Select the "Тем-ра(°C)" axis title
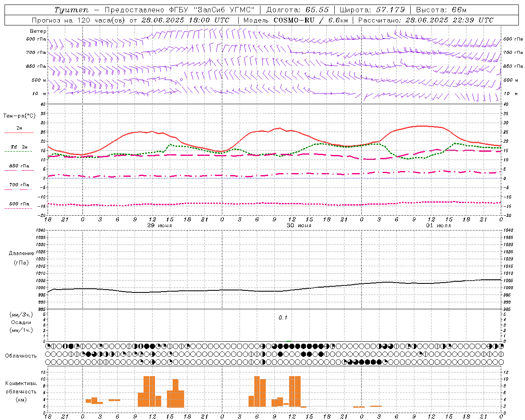The image size is (525, 420). 19,116
